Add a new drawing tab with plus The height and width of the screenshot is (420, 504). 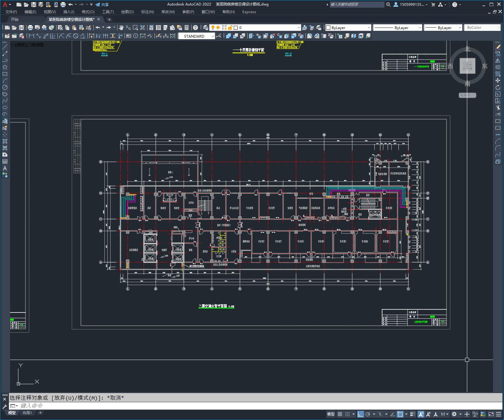click(109, 19)
